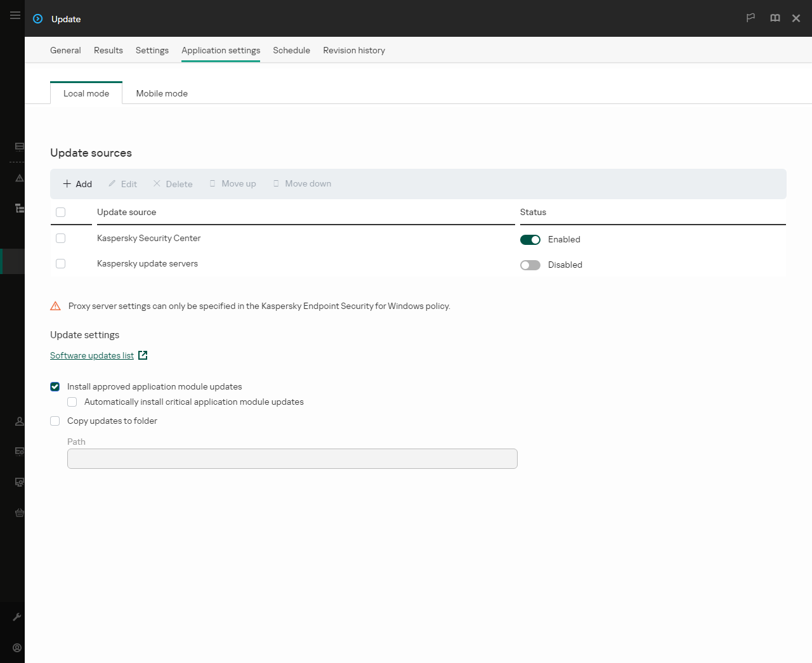
Task: Open the device hierarchy icon in the sidebar
Action: (x=18, y=208)
